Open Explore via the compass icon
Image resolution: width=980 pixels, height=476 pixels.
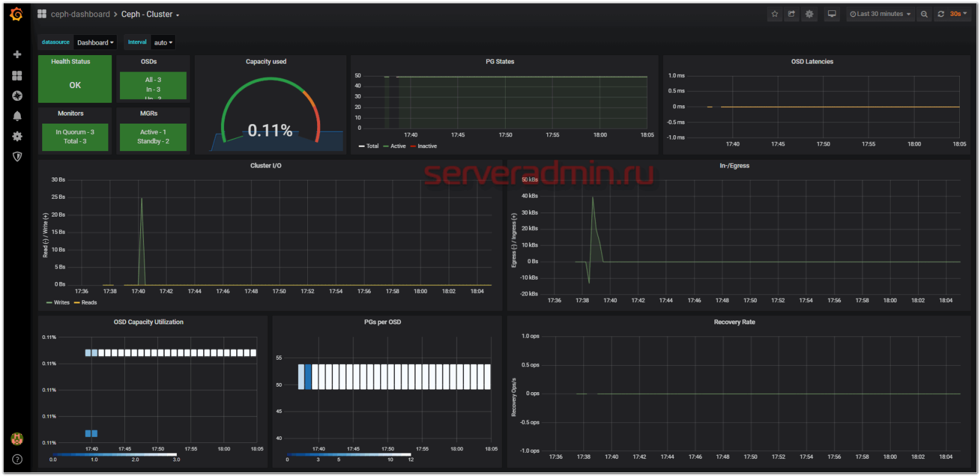[x=17, y=96]
